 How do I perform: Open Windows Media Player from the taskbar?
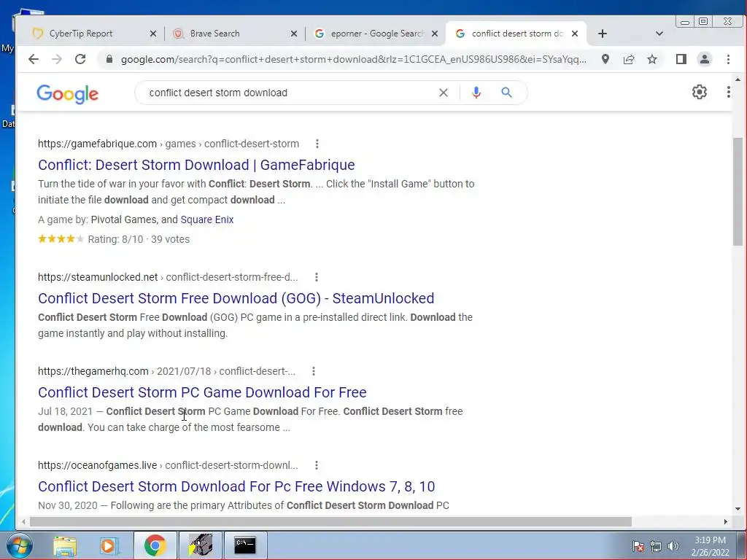[108, 545]
